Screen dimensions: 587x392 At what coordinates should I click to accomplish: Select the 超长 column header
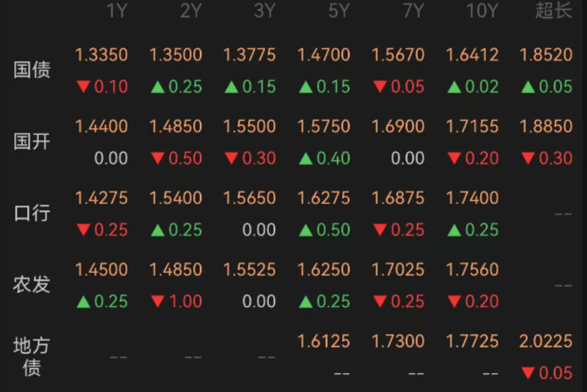(553, 10)
